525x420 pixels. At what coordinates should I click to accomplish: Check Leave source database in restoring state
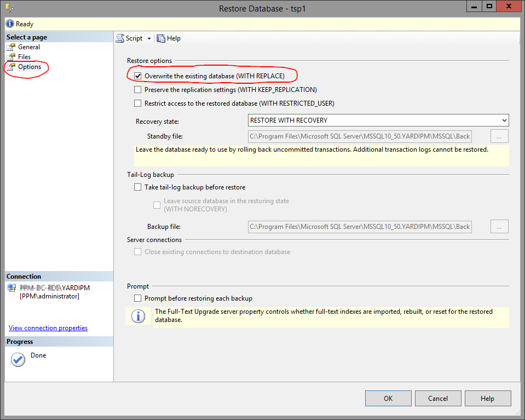(157, 205)
